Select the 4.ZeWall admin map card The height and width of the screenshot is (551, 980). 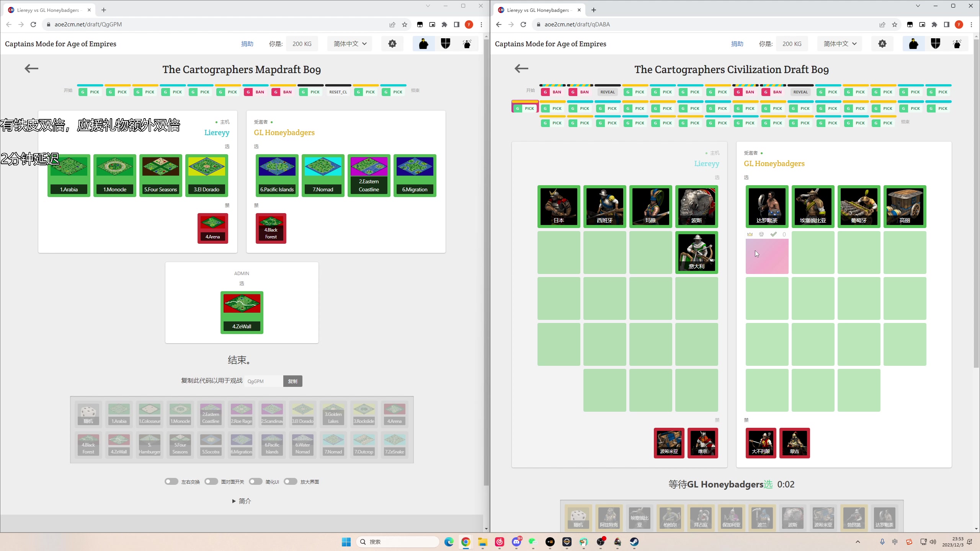(x=242, y=313)
